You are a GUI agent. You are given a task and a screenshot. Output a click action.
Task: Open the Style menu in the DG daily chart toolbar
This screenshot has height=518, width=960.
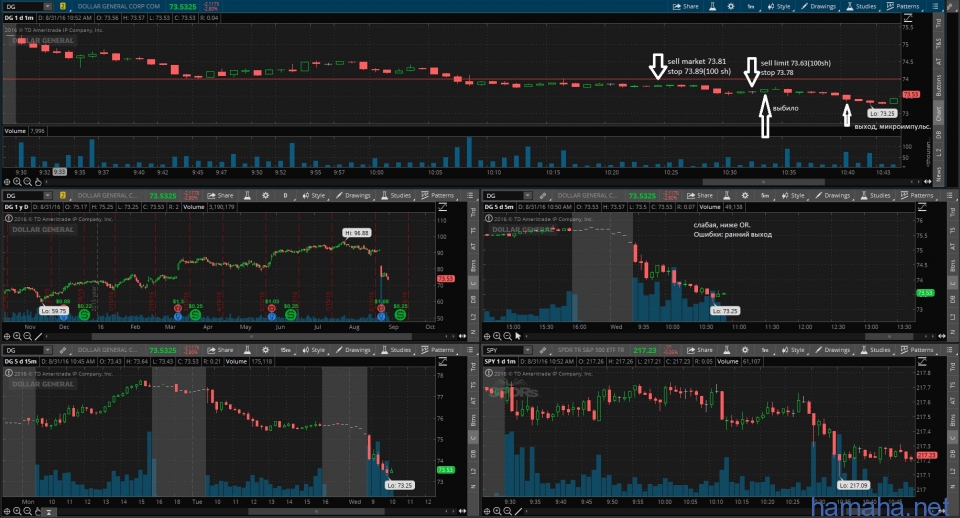(x=314, y=195)
